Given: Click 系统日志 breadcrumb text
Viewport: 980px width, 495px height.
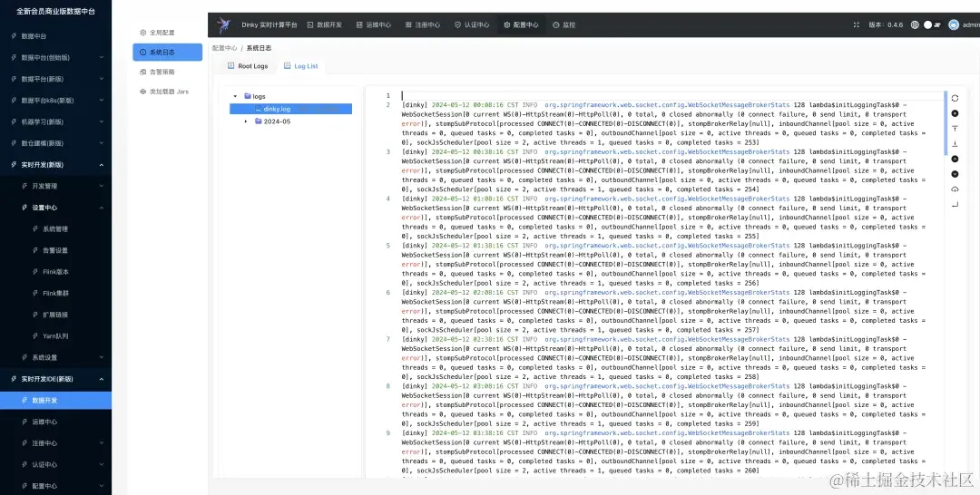Looking at the screenshot, I should coord(259,48).
